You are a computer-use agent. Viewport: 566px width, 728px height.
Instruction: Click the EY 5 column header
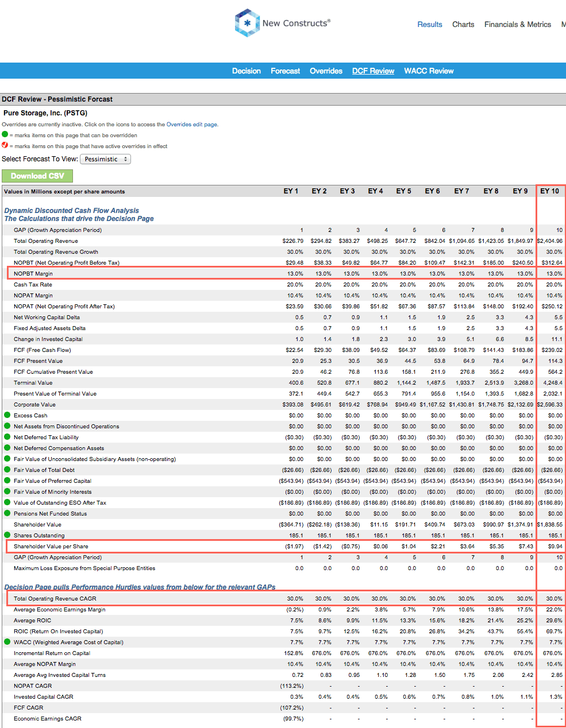404,191
